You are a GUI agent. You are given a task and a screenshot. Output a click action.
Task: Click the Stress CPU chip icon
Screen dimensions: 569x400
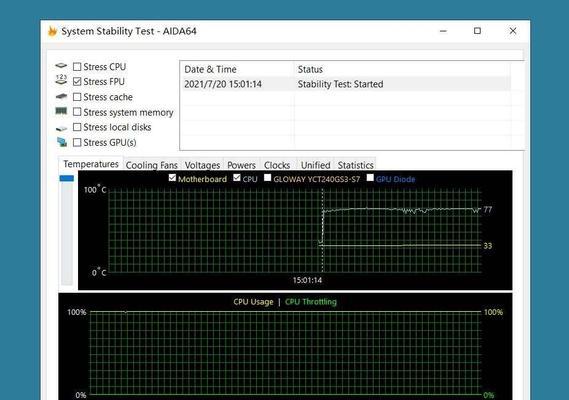pos(61,66)
